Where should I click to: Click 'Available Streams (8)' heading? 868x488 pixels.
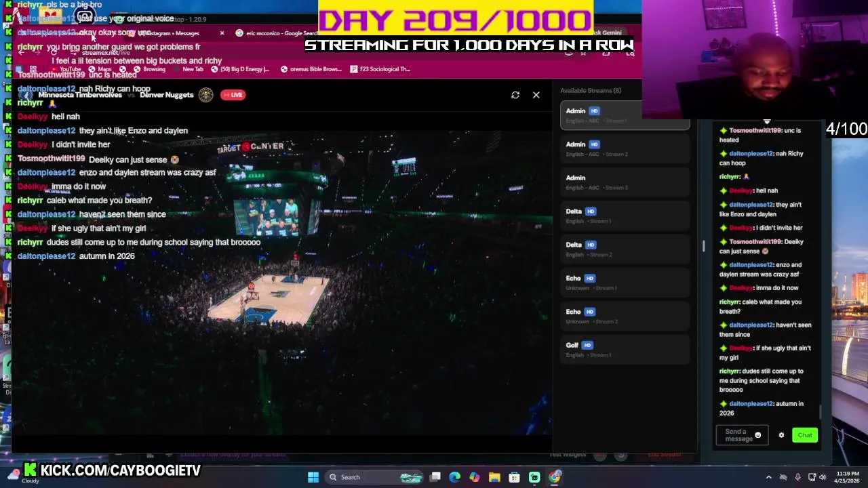point(591,91)
